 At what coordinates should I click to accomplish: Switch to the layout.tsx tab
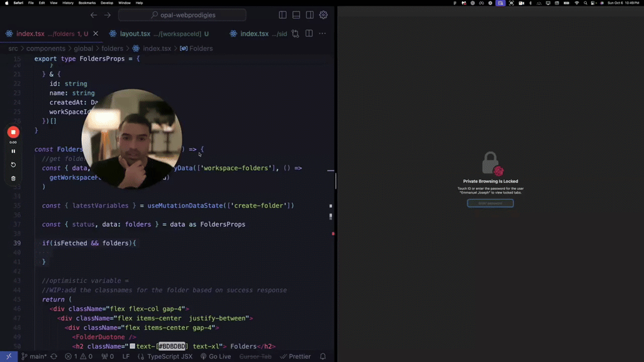click(164, 34)
